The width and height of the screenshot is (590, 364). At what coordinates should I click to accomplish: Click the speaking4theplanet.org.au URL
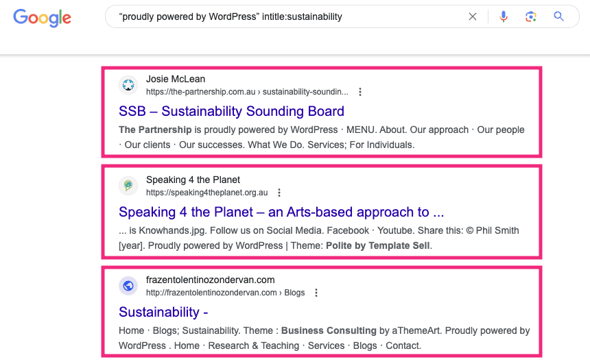coord(207,193)
